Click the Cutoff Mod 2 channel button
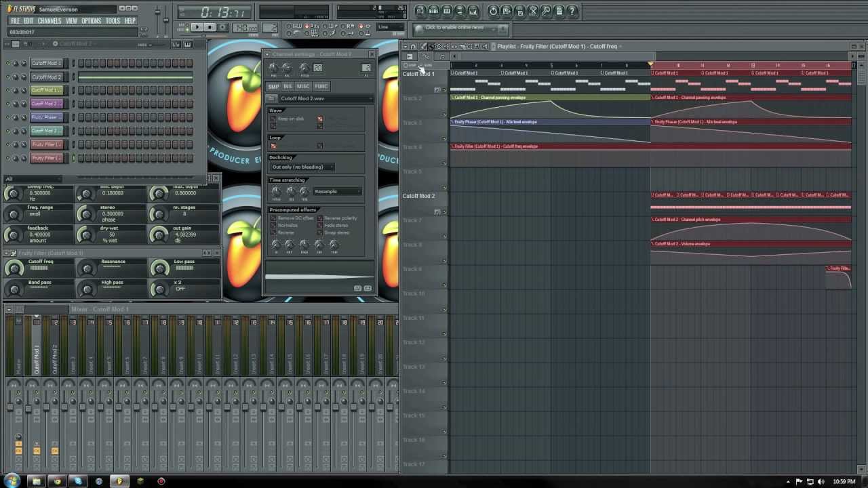The image size is (868, 488). [x=47, y=77]
